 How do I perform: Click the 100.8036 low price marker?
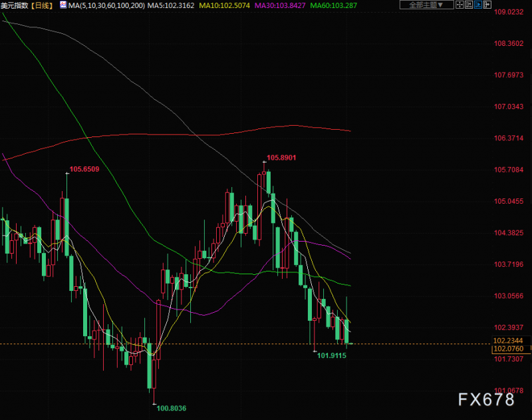tap(172, 408)
